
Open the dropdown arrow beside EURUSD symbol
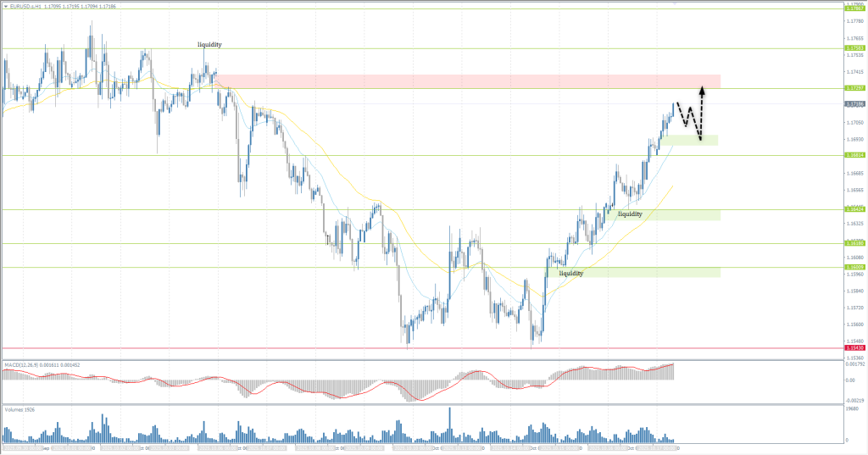pyautogui.click(x=5, y=5)
